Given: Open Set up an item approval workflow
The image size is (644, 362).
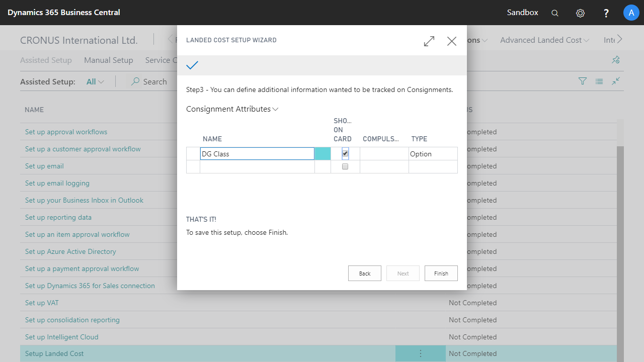Looking at the screenshot, I should point(77,234).
